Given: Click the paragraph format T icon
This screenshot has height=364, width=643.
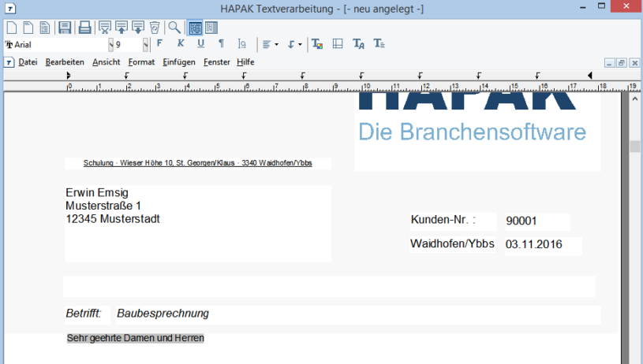Looking at the screenshot, I should 379,44.
